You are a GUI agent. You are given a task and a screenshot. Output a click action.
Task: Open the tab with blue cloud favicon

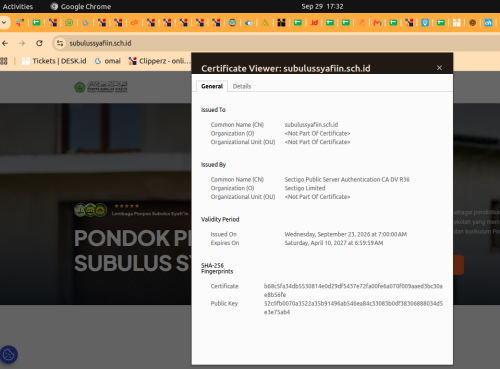pos(249,23)
